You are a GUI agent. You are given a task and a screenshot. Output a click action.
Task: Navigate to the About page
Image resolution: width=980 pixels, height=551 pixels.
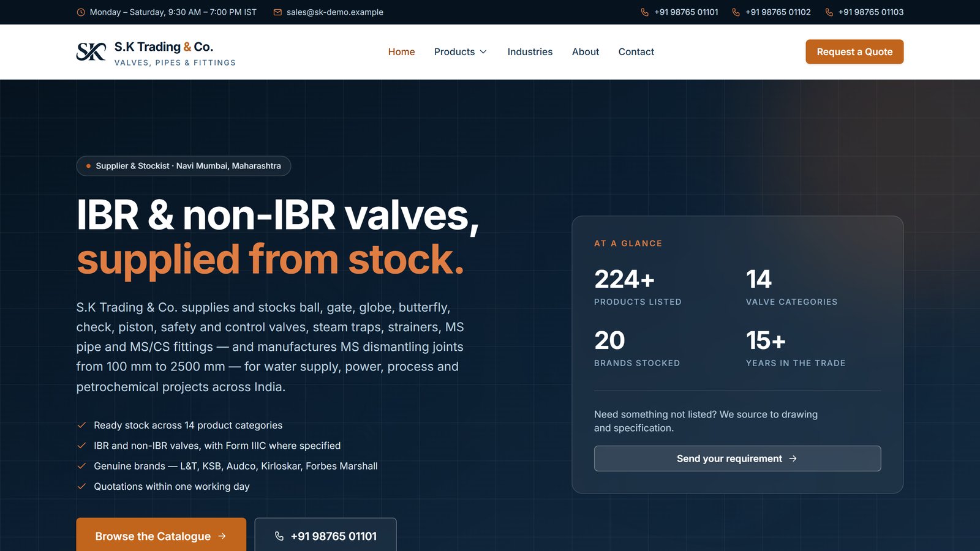pyautogui.click(x=586, y=52)
